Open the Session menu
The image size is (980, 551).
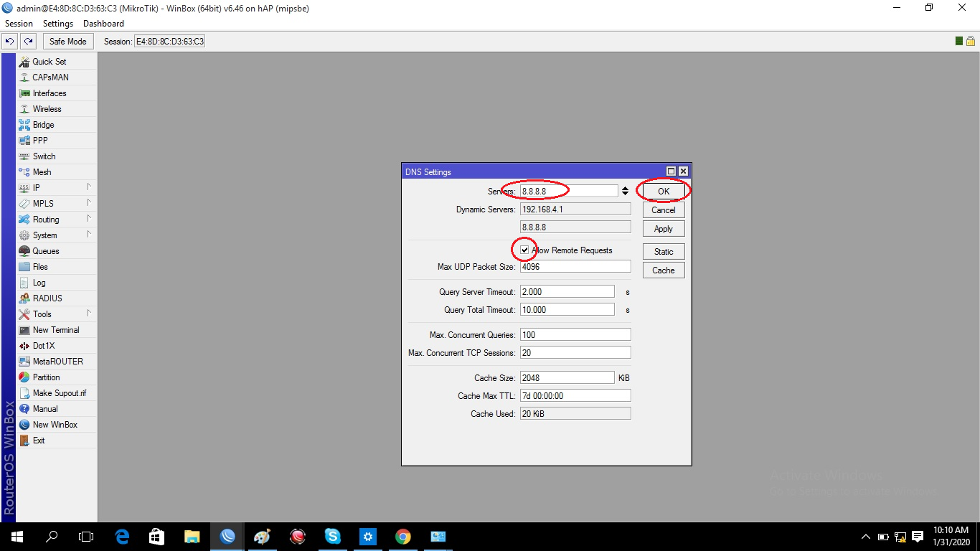(19, 24)
